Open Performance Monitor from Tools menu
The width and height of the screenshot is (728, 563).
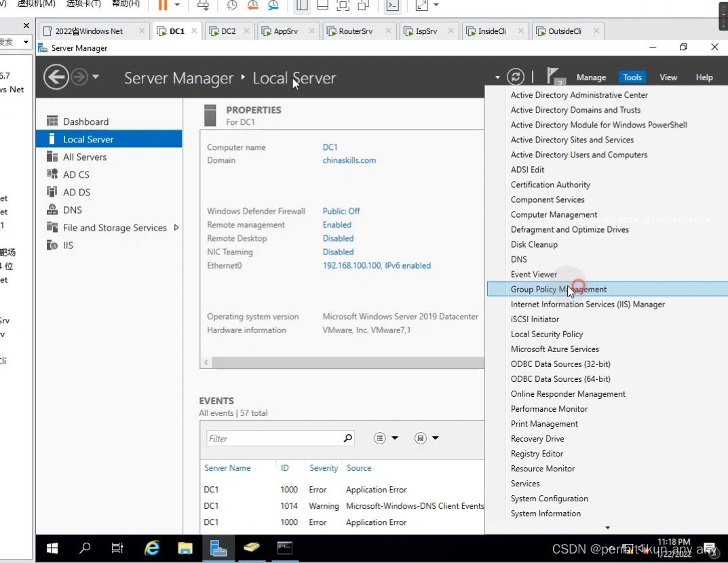coord(550,409)
